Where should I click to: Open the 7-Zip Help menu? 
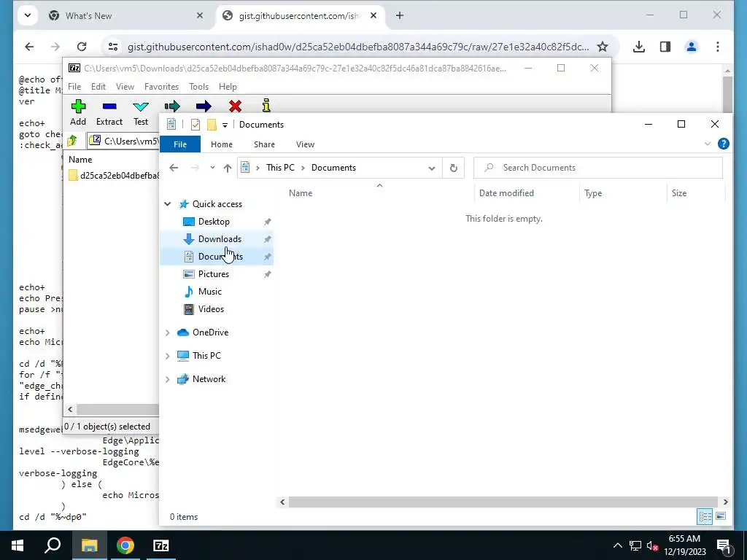pos(228,87)
